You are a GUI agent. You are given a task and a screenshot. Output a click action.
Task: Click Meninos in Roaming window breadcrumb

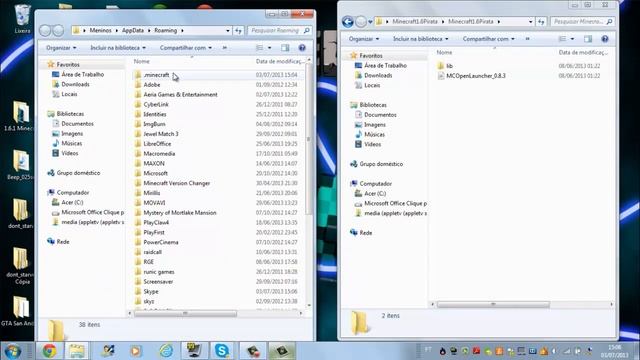[x=100, y=31]
